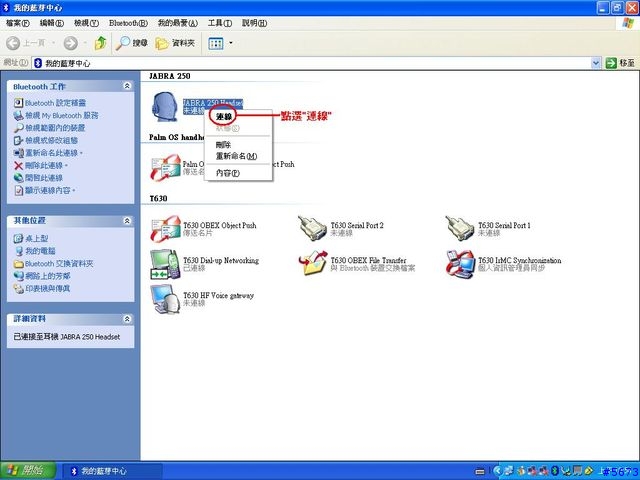Click the Folders (資料夾) toolbar button
The image size is (640, 480).
click(x=175, y=42)
